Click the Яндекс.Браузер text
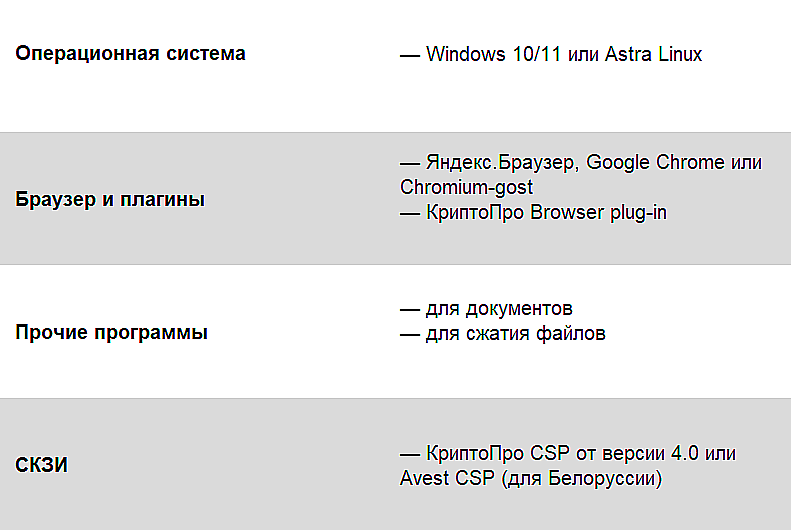This screenshot has width=791, height=530. coord(502,163)
